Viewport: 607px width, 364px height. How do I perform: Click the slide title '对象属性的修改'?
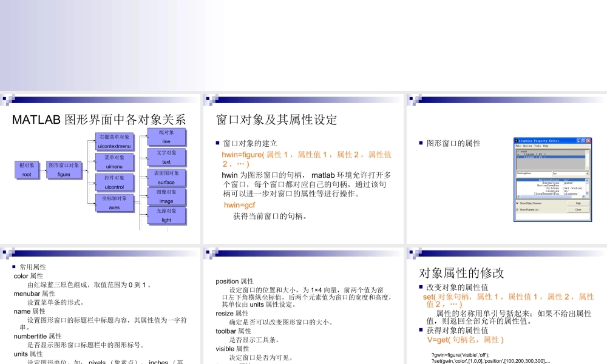(x=461, y=273)
